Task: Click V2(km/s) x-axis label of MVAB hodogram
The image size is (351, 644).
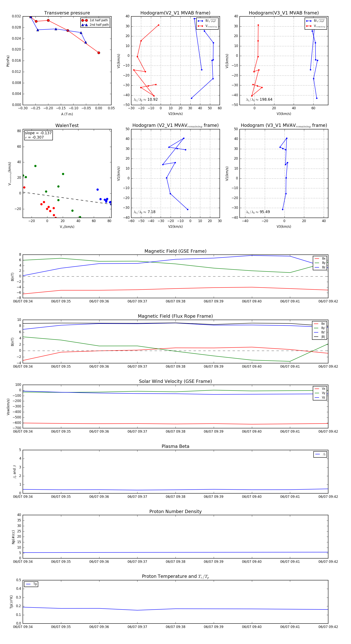Action: coord(175,114)
